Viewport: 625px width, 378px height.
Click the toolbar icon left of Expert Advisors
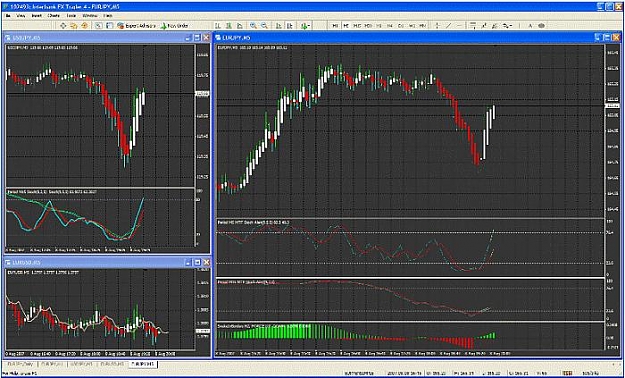point(109,26)
